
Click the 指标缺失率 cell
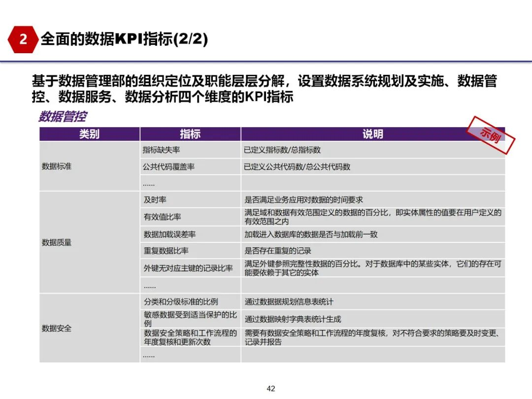(190, 150)
